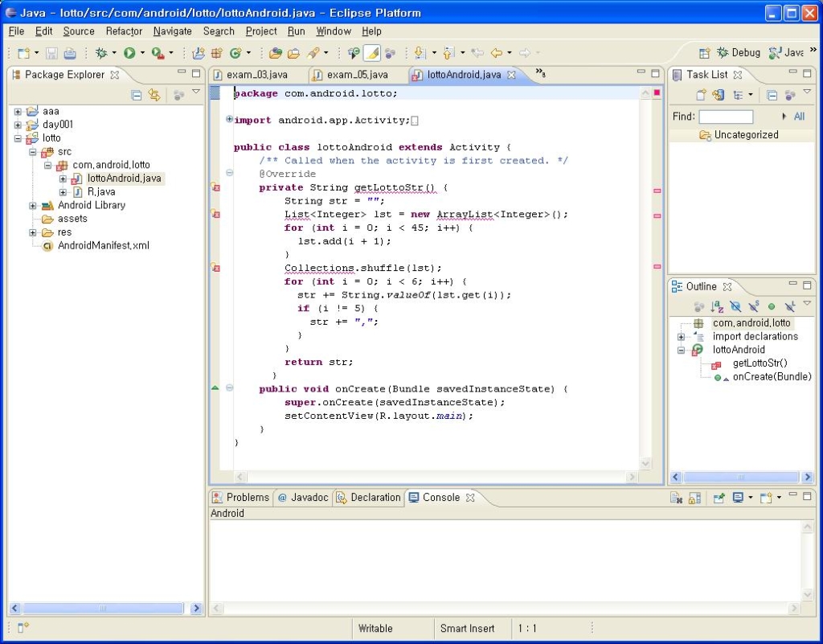Close the lottoAndroid.java editor tab
This screenshot has height=644, width=823.
(511, 75)
